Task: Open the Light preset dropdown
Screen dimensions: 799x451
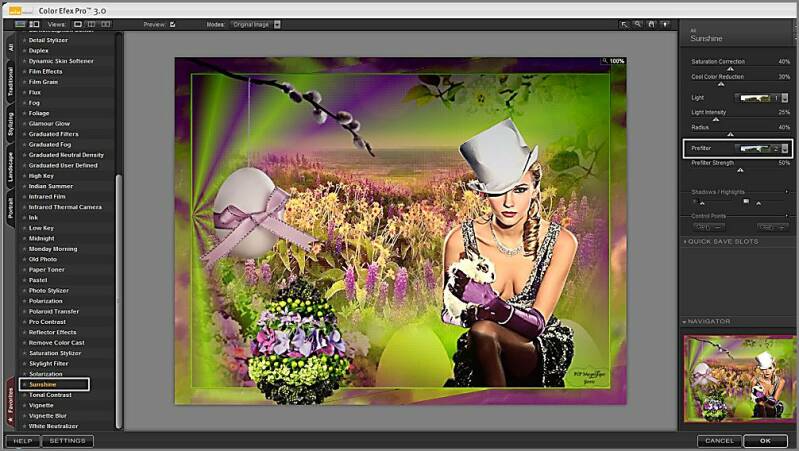Action: tap(785, 97)
